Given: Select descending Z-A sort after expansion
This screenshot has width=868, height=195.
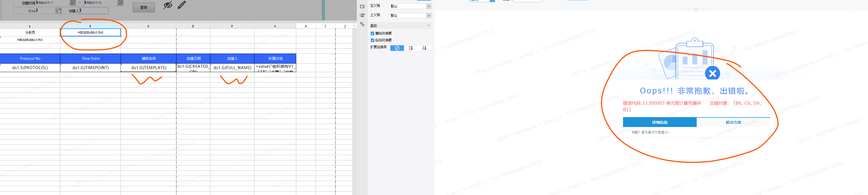Looking at the screenshot, I should pyautogui.click(x=424, y=48).
